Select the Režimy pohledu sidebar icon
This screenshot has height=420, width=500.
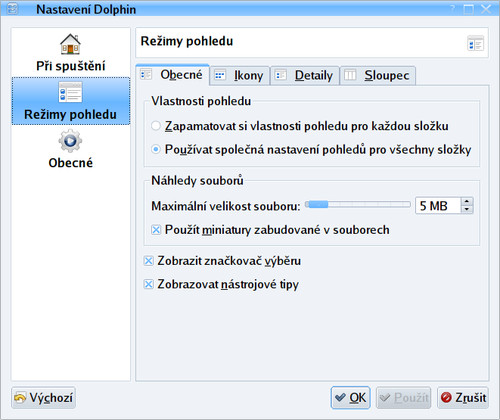[70, 92]
